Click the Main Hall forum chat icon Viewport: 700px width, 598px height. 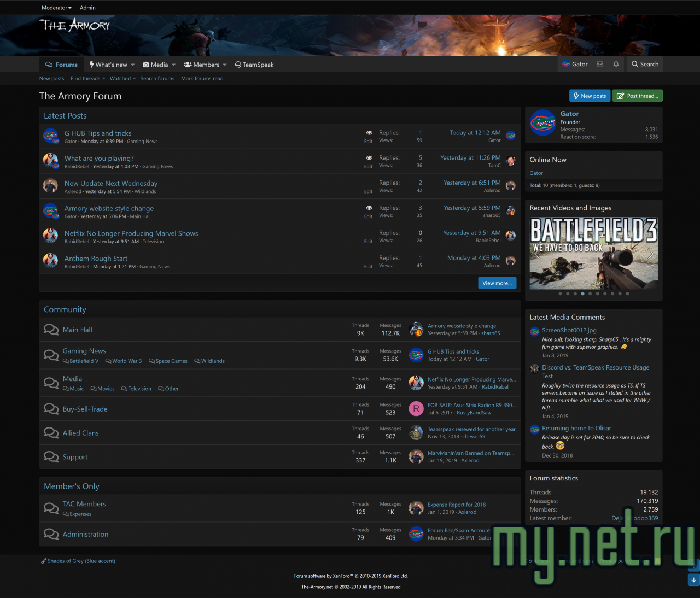point(51,330)
